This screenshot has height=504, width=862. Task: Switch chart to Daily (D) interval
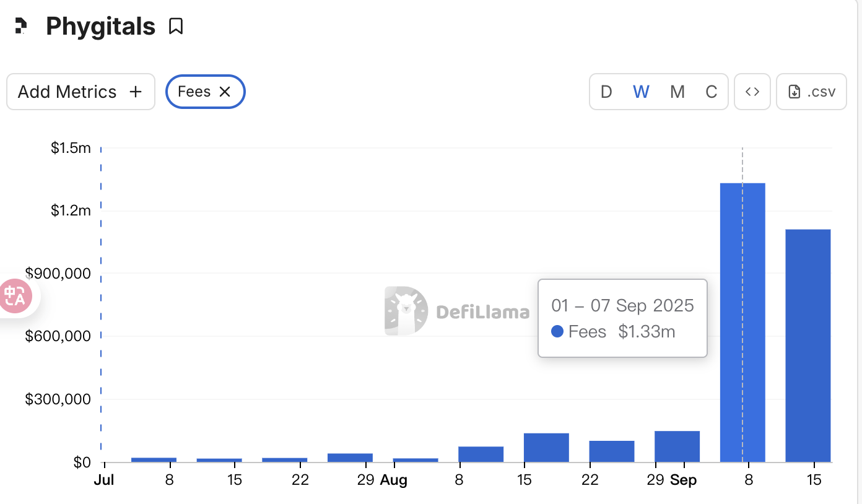[x=606, y=92]
